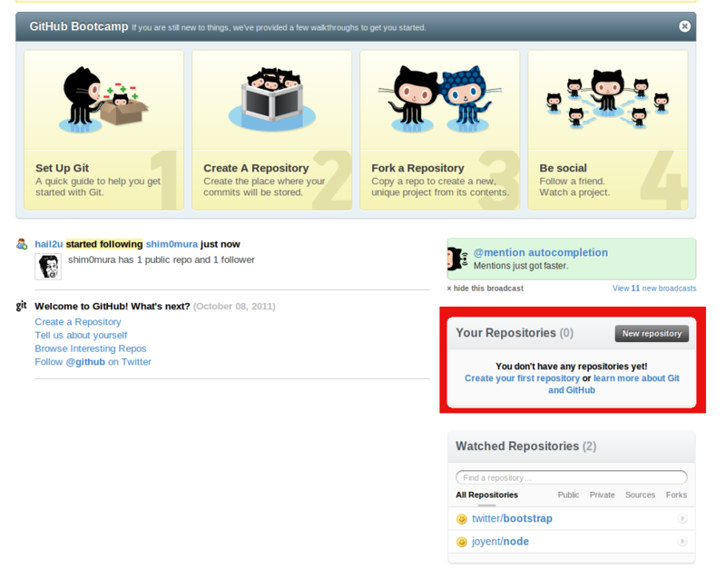
Task: Click the git logo icon beside Welcome
Action: 21,306
